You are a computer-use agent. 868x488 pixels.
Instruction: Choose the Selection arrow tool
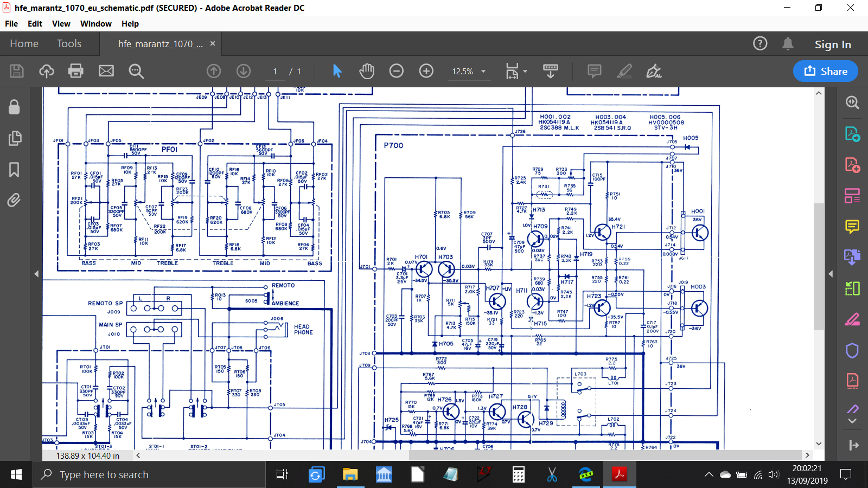tap(337, 71)
